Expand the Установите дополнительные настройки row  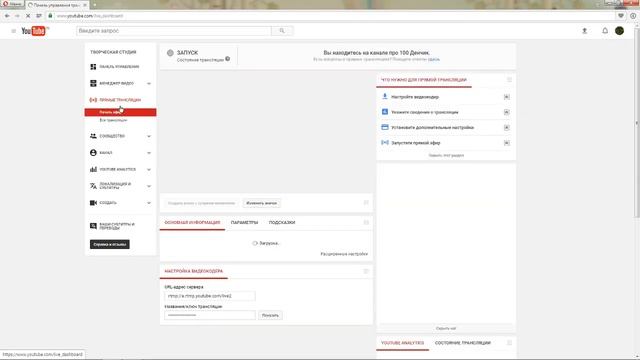tap(506, 127)
